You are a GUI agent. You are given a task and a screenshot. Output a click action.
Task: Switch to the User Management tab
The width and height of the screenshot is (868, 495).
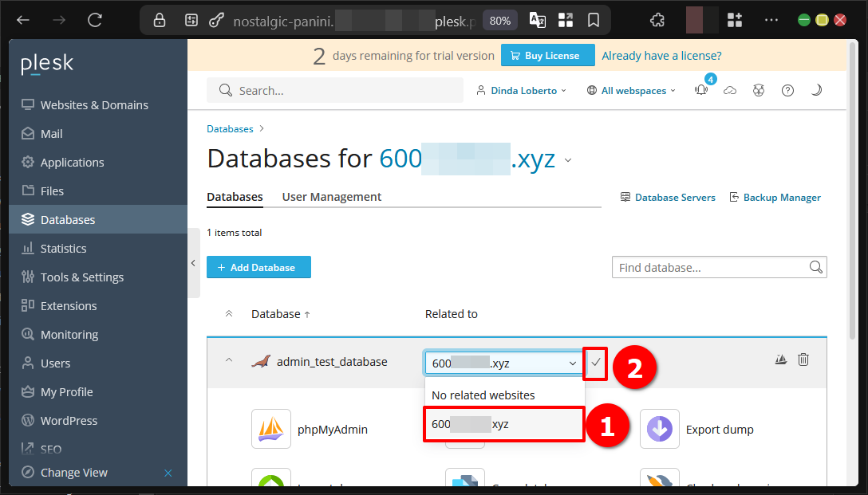(331, 196)
